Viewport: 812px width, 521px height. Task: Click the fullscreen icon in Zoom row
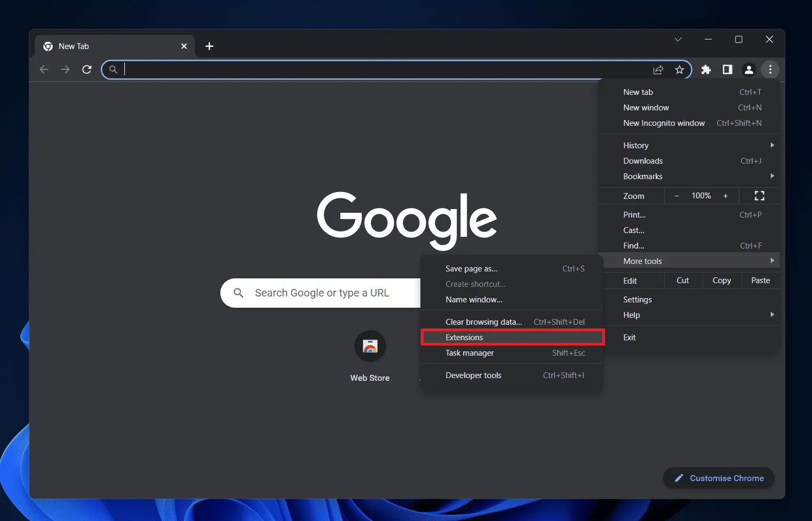(x=759, y=196)
